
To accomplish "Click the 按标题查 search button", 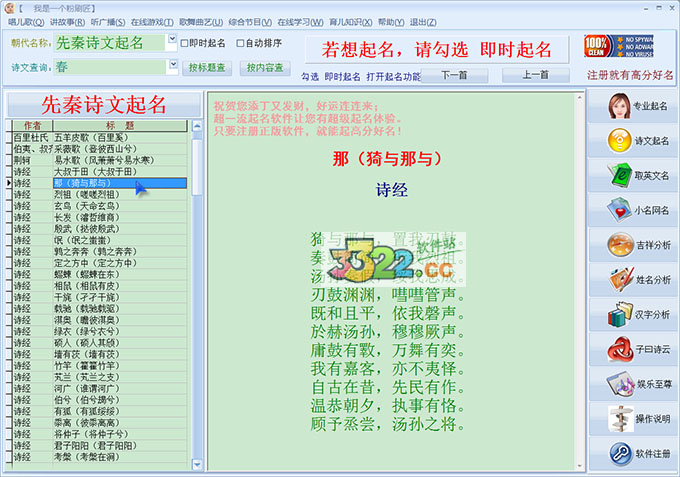I will [207, 68].
